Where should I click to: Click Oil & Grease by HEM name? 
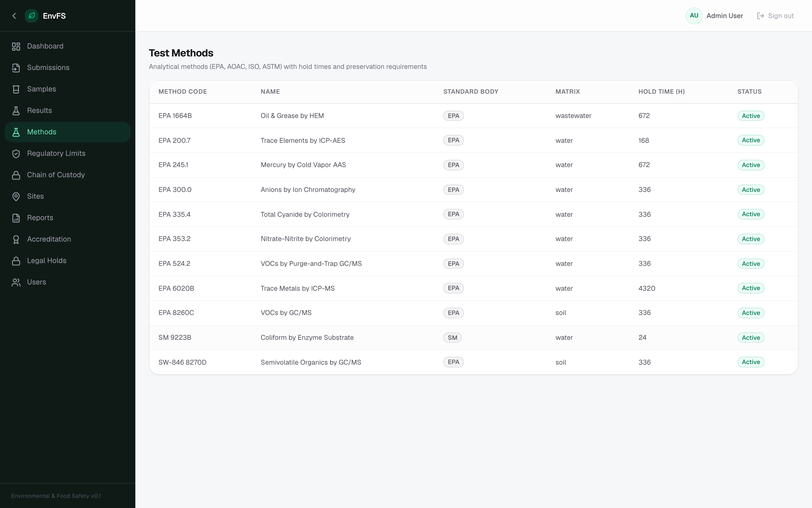292,116
